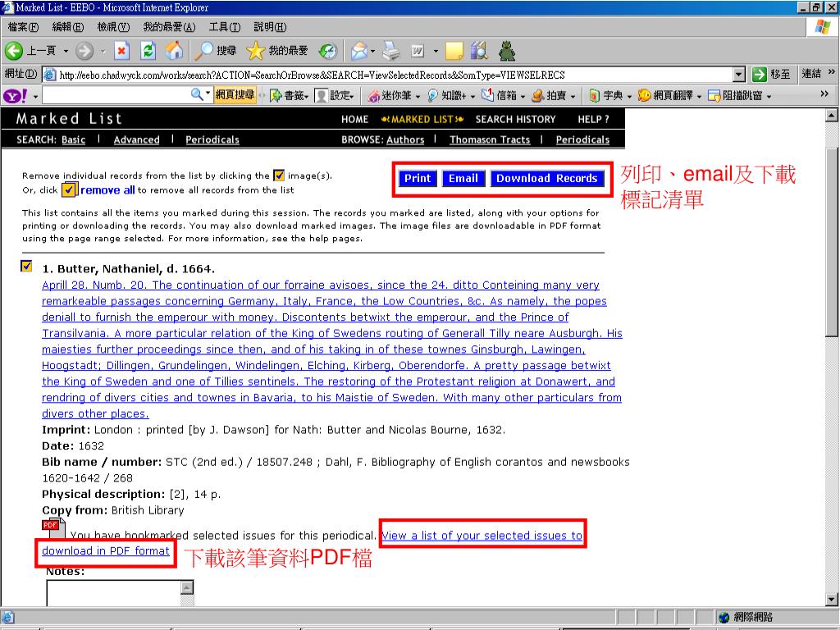Open Favorites with the star icon
Screen dimensions: 840x630
tap(256, 51)
